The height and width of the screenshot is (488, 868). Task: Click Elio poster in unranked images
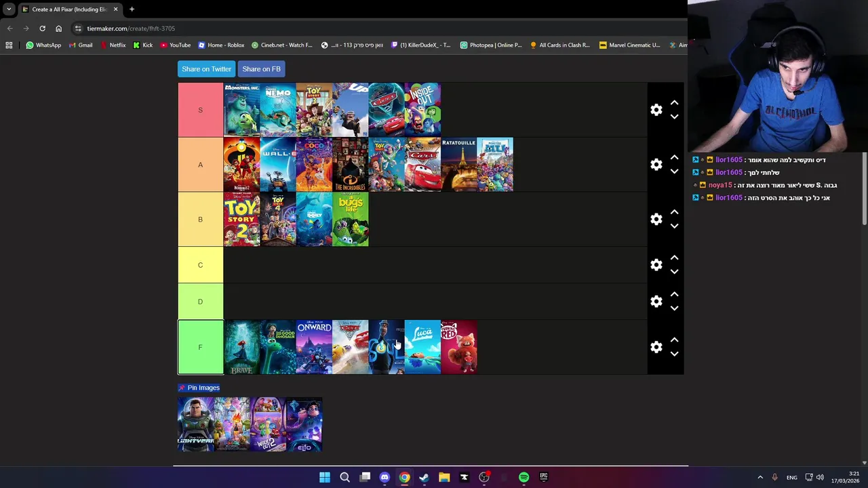pyautogui.click(x=304, y=424)
